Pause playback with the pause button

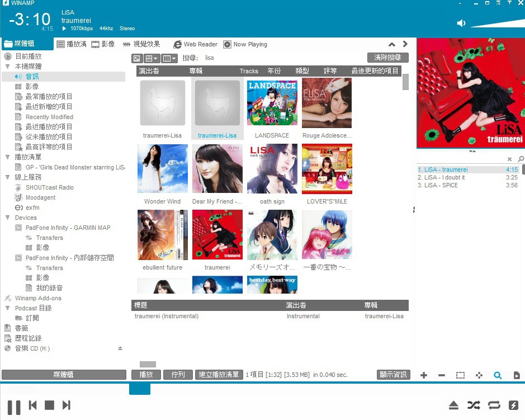click(x=14, y=407)
